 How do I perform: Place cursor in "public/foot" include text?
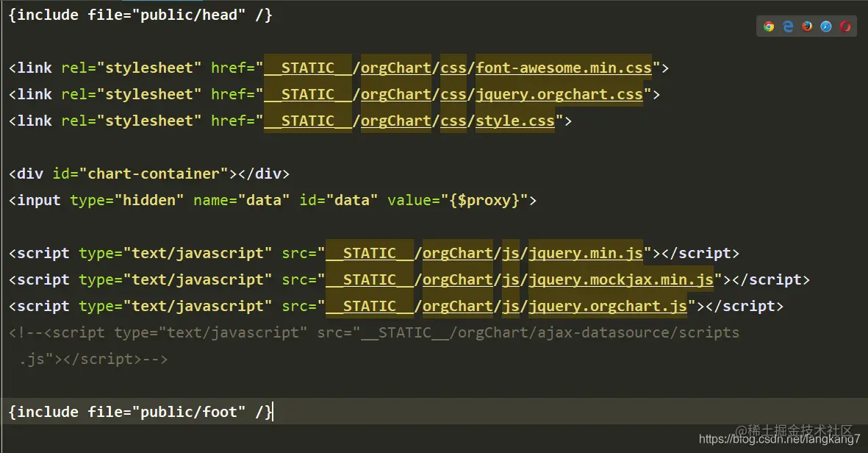[x=189, y=412]
